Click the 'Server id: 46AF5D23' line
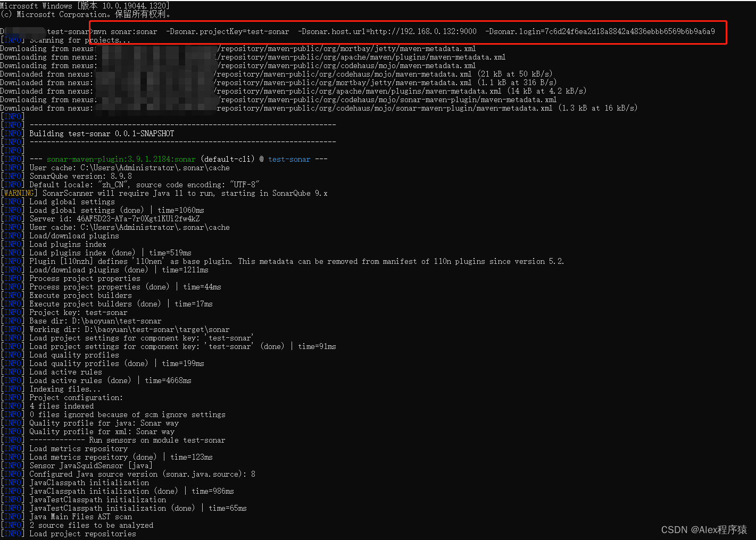The height and width of the screenshot is (540, 756). pyautogui.click(x=101, y=219)
